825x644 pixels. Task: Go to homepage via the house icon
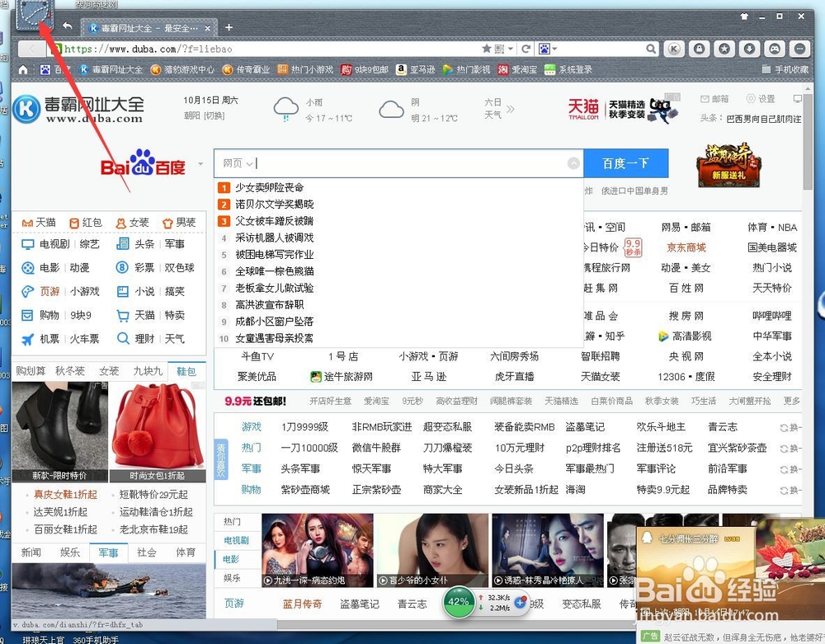pos(23,69)
